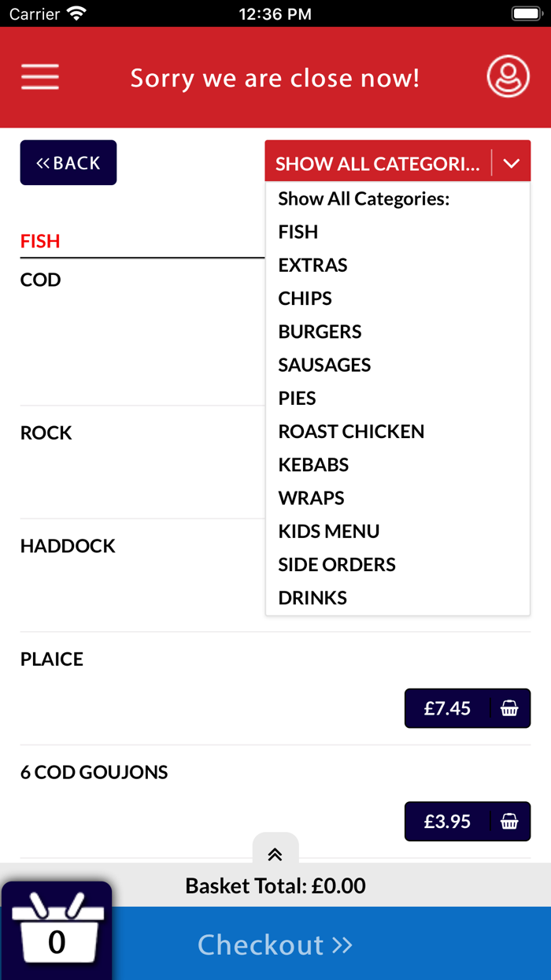Collapse the bottom bar using the up arrow
Image resolution: width=551 pixels, height=980 pixels.
[275, 854]
